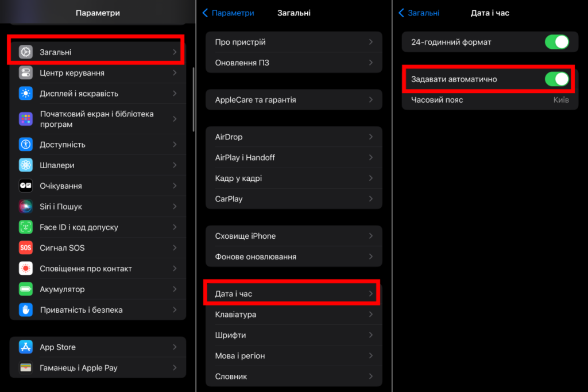Image resolution: width=588 pixels, height=392 pixels.
Task: Tap the red SOS icon
Action: (26, 248)
